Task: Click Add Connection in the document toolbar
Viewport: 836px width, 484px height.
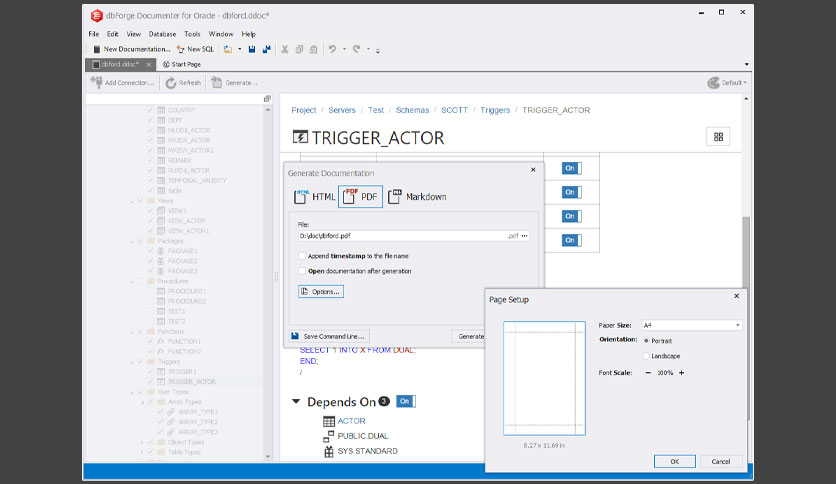Action: pyautogui.click(x=122, y=83)
